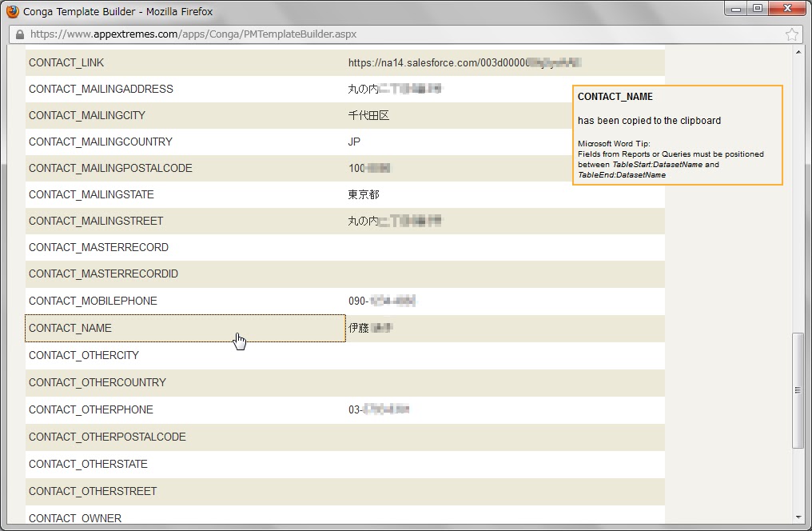Copy the CONTACT_OWNER field name
Viewport: 812px width, 531px height.
click(75, 518)
